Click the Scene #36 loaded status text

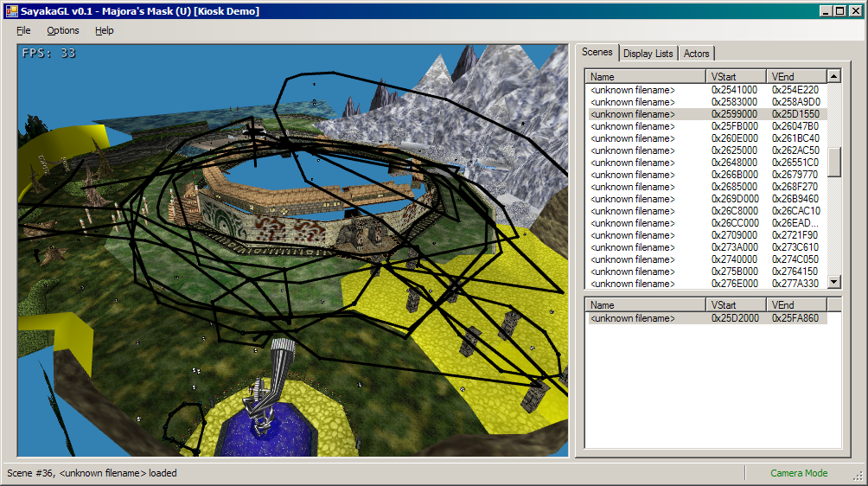(92, 473)
